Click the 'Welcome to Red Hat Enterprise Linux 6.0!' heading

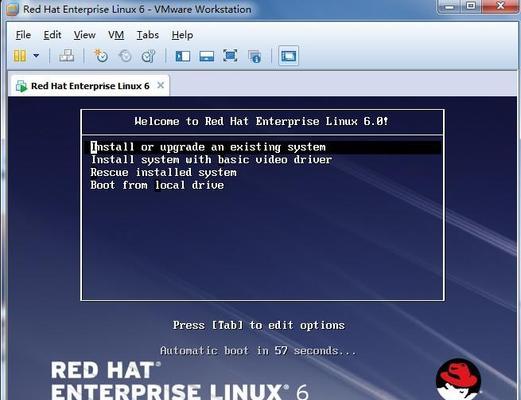click(261, 121)
